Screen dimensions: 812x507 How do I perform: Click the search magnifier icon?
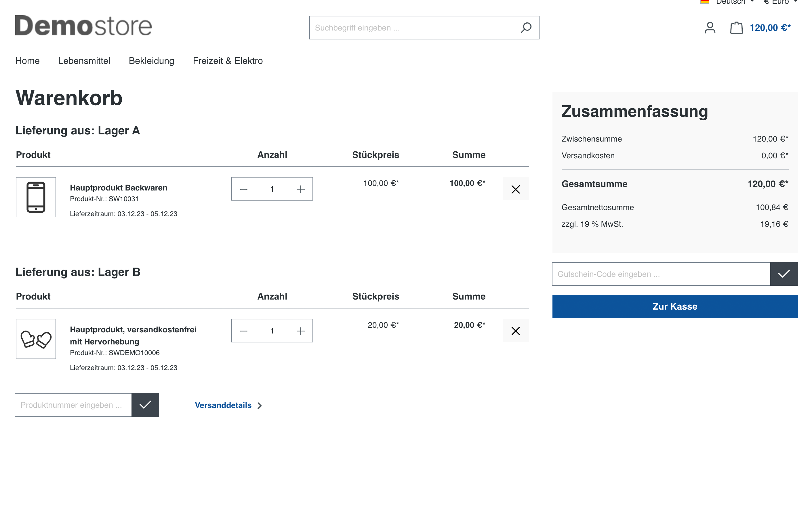pos(526,28)
